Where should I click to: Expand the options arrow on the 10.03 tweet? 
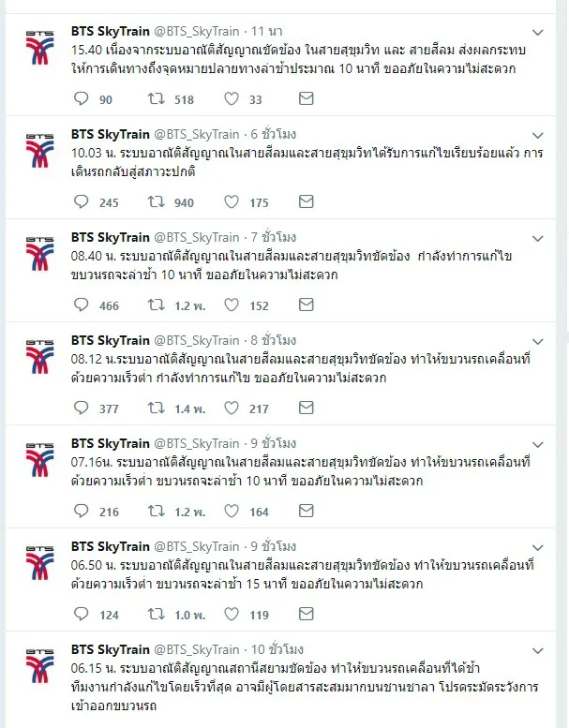(537, 136)
